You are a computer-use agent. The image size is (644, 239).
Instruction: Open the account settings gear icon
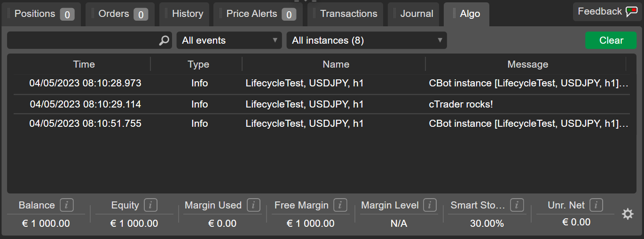click(x=628, y=214)
